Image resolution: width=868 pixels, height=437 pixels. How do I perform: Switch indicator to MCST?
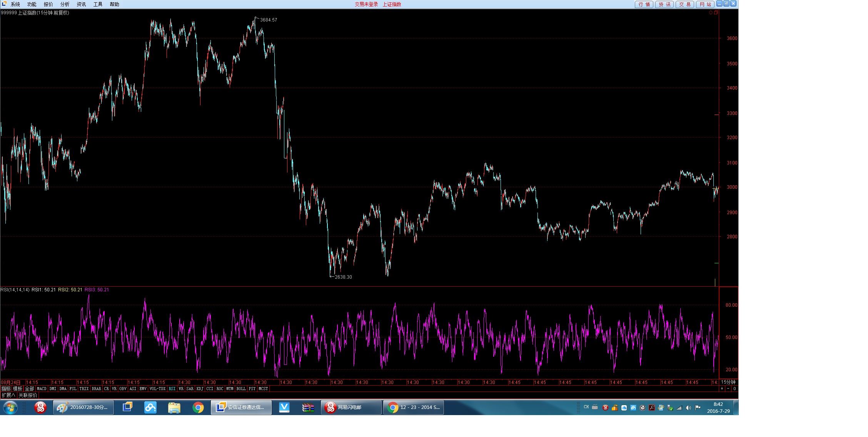[264, 389]
